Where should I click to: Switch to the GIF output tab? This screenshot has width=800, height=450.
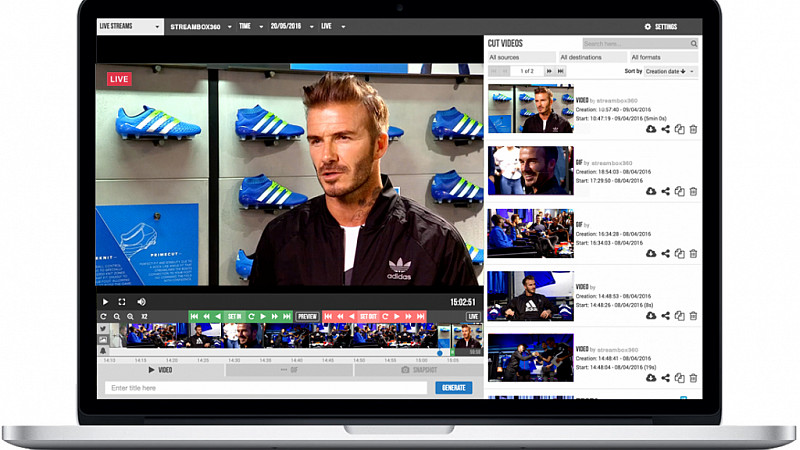tap(289, 370)
